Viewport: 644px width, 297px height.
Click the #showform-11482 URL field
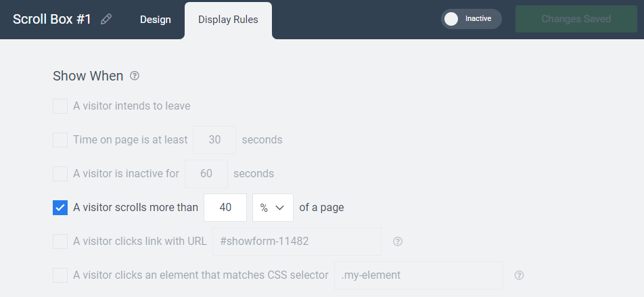296,242
